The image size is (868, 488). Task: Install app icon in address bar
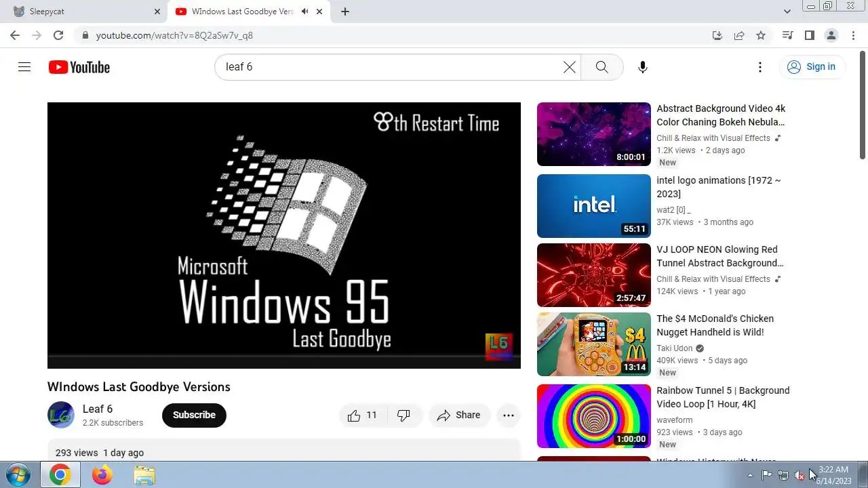pyautogui.click(x=717, y=35)
